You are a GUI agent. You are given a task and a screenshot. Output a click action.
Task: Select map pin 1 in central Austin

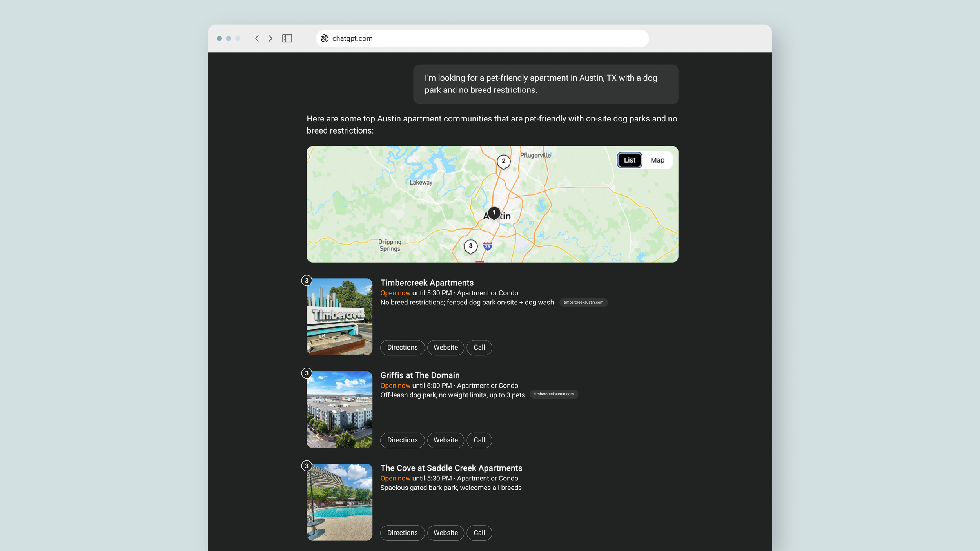coord(494,213)
